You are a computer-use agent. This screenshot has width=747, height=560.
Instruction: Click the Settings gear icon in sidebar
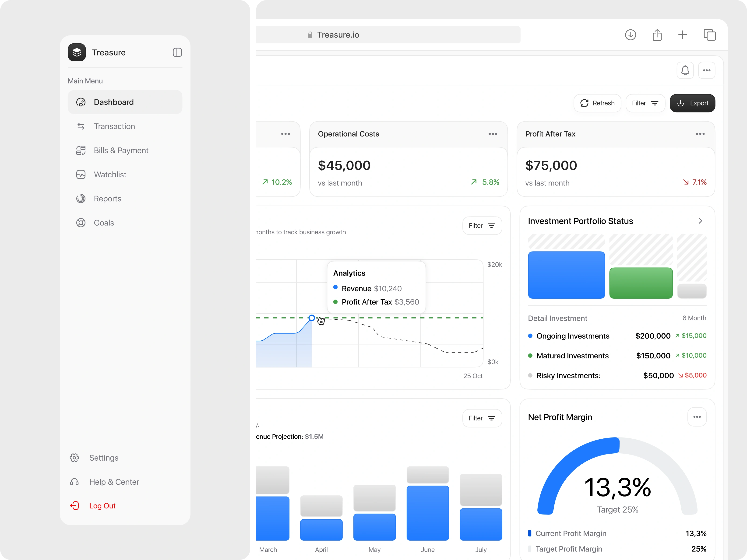click(x=75, y=458)
